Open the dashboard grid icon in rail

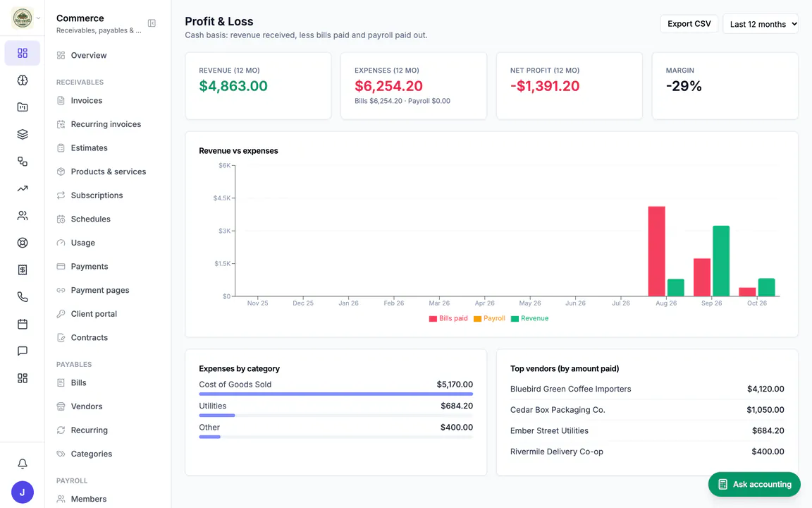[x=23, y=53]
